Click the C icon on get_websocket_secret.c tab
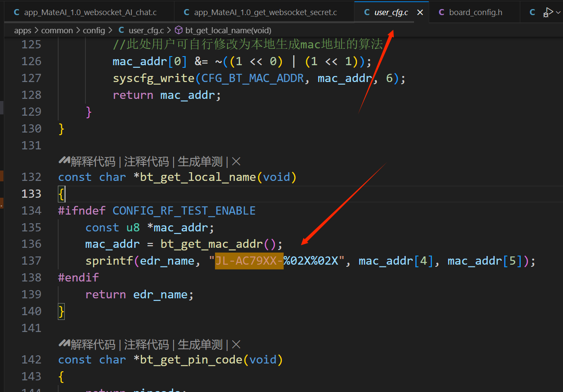This screenshot has height=392, width=563. tap(187, 13)
